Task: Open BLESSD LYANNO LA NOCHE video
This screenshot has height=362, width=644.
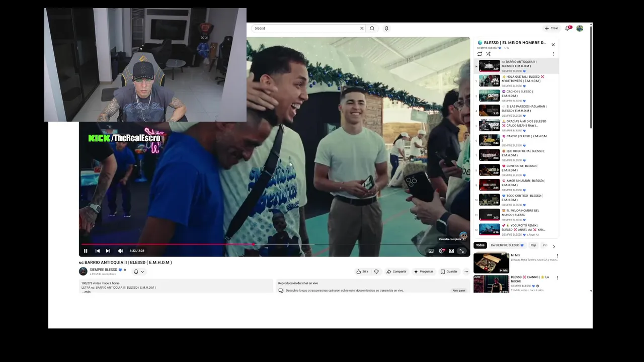Action: coord(491,284)
